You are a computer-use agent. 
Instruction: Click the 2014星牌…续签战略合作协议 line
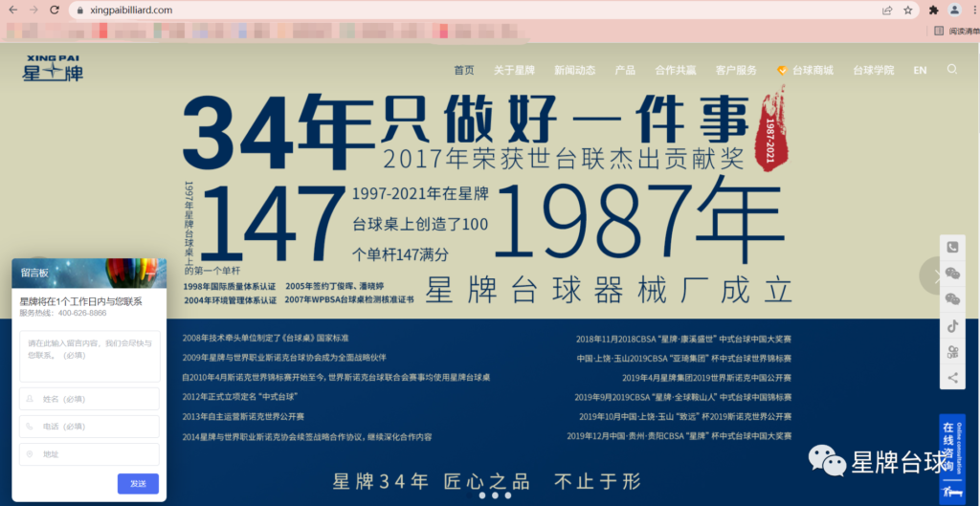(307, 437)
